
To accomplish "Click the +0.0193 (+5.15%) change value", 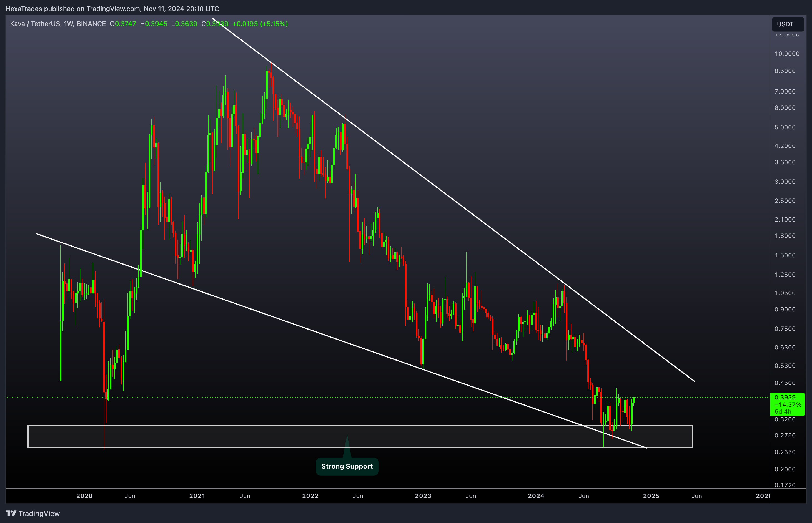I will tap(260, 24).
